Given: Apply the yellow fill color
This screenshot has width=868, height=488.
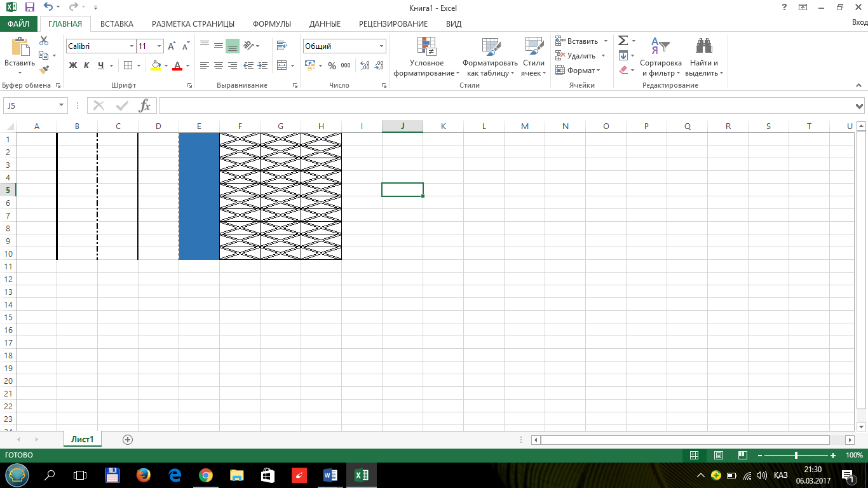Looking at the screenshot, I should (156, 65).
